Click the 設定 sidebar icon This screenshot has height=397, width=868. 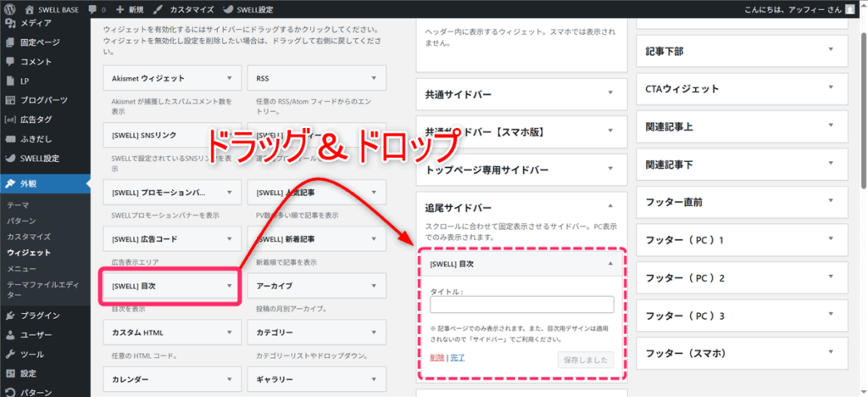10,373
